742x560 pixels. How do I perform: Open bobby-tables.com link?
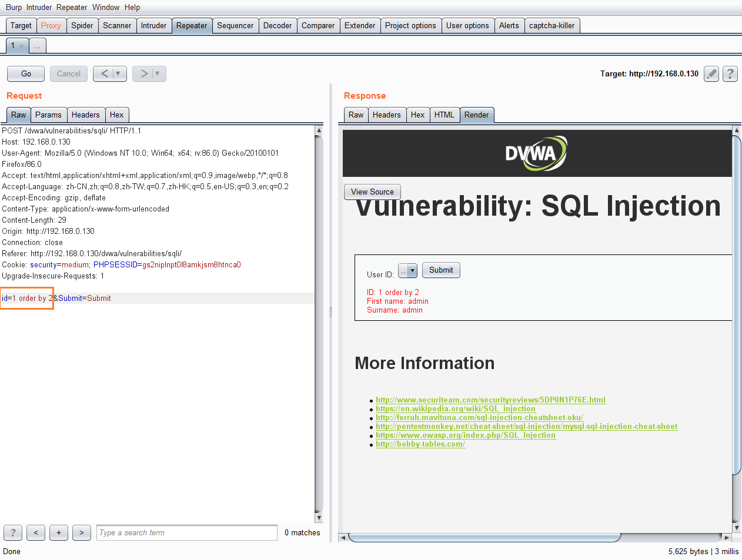click(420, 444)
